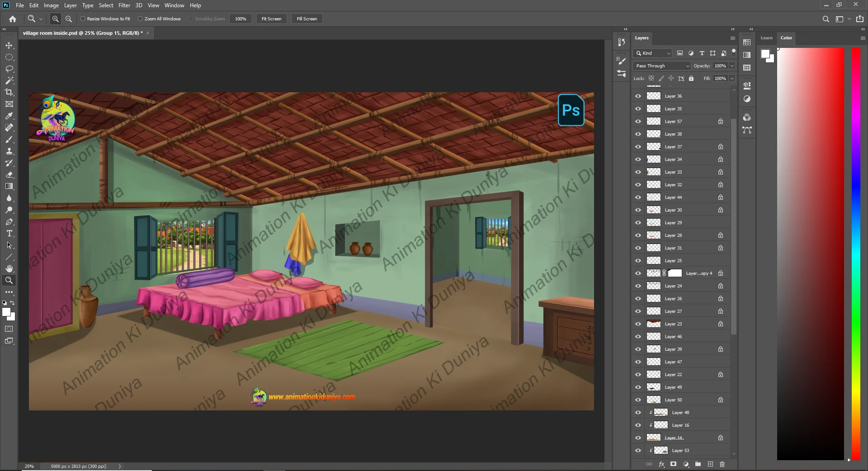Image resolution: width=868 pixels, height=471 pixels.
Task: Open the Kind filter dropdown
Action: pyautogui.click(x=653, y=53)
